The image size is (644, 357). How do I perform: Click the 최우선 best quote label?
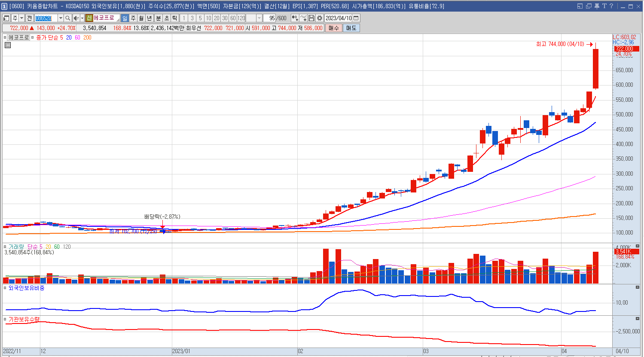(x=193, y=28)
